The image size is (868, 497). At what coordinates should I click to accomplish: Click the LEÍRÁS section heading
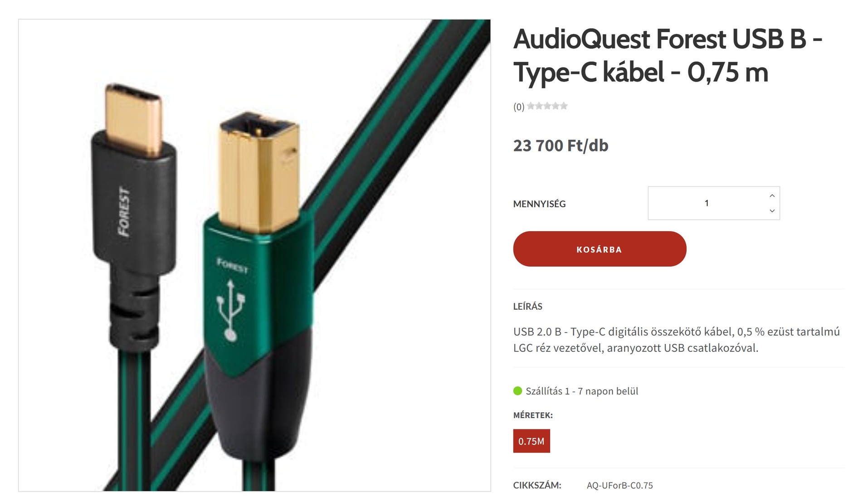[x=527, y=306]
